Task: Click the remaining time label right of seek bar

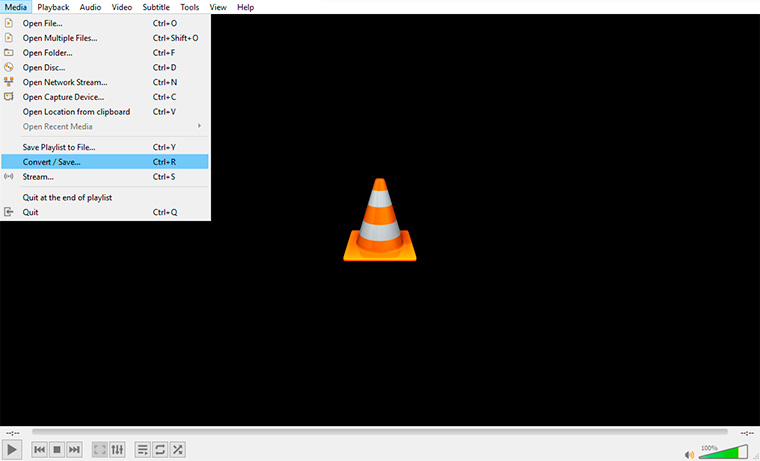Action: tap(747, 433)
